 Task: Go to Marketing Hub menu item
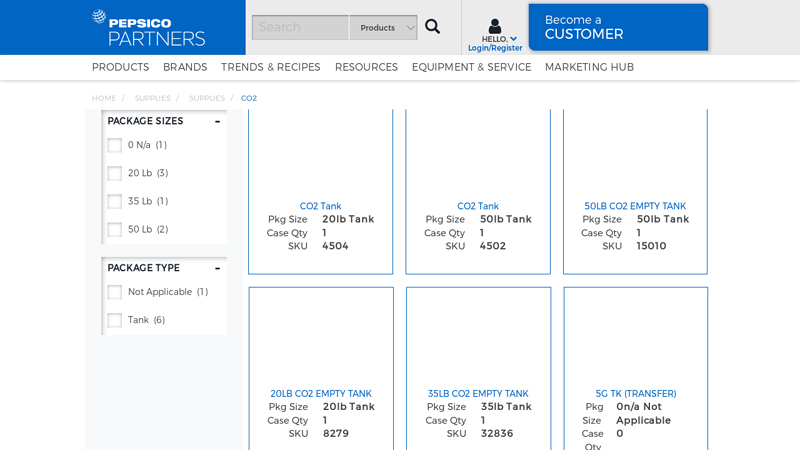point(589,67)
